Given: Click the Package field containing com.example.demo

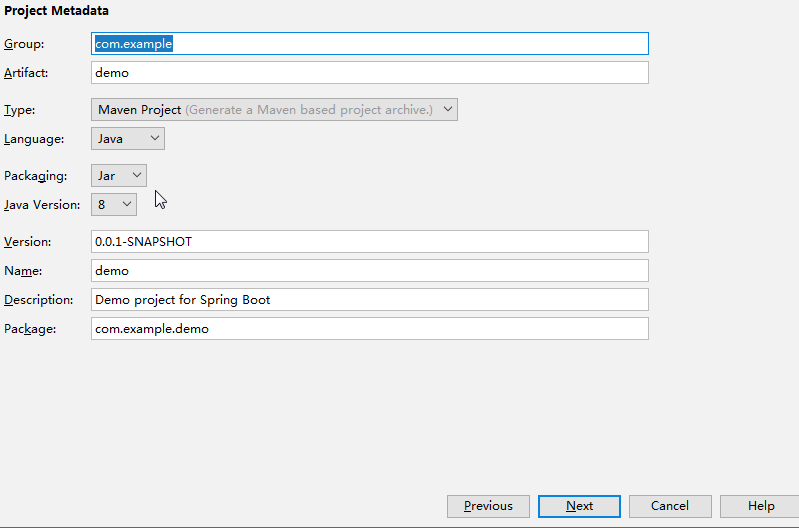Looking at the screenshot, I should point(370,329).
